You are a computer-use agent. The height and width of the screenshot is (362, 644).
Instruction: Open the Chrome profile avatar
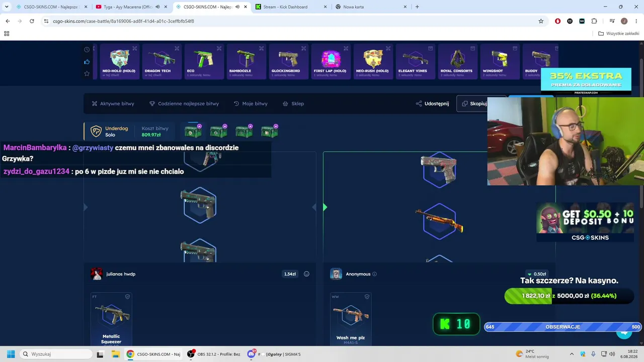[x=624, y=21]
